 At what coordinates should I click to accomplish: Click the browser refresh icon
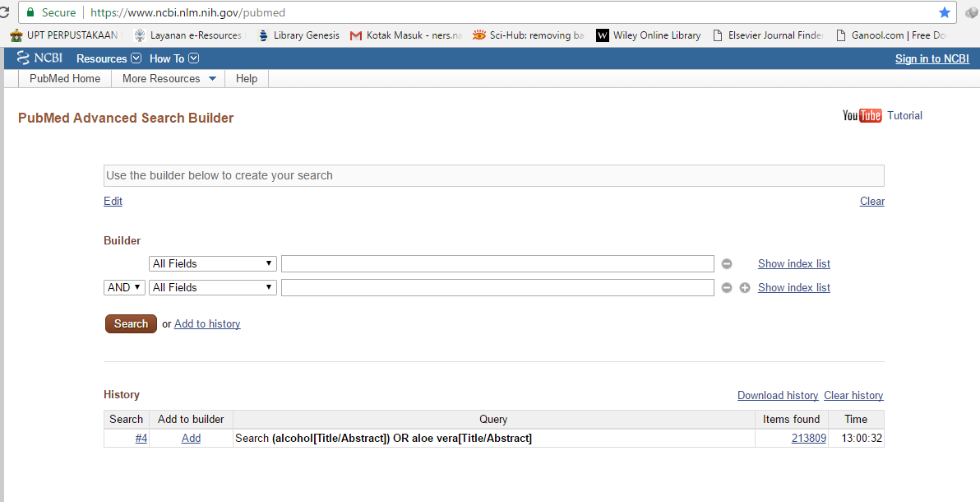pyautogui.click(x=8, y=12)
